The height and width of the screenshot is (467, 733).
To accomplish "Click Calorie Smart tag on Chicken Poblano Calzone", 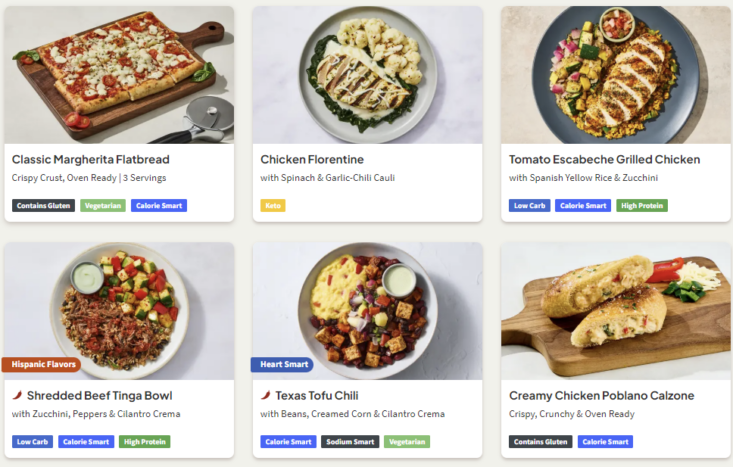I will point(605,442).
